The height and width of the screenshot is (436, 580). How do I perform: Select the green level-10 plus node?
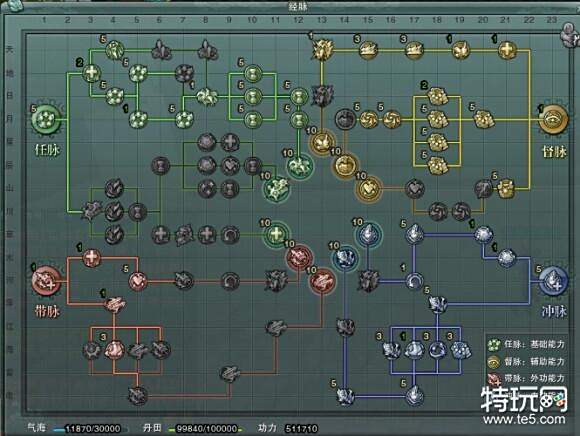(276, 235)
